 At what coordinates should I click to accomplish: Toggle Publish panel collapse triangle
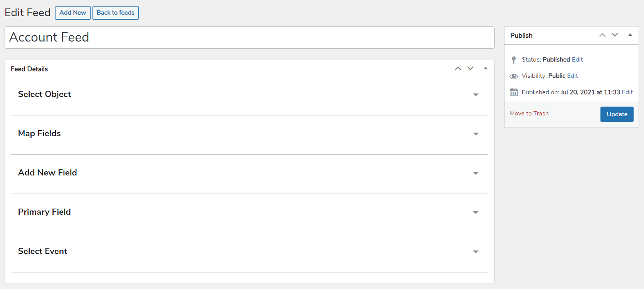coord(630,35)
